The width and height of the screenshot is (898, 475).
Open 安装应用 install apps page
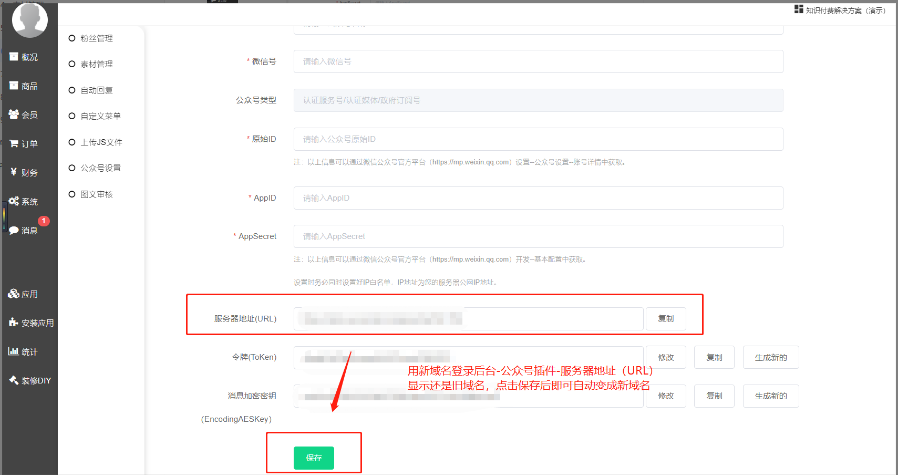[30, 323]
